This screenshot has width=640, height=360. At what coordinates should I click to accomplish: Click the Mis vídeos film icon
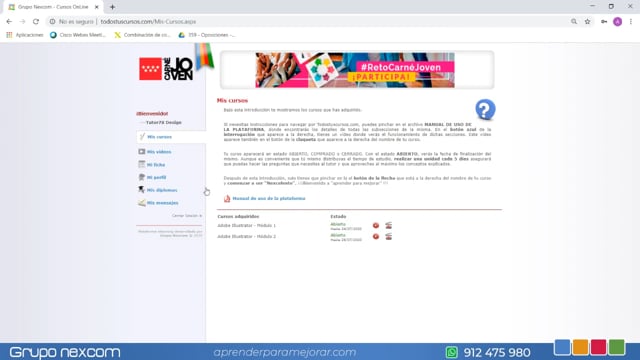[x=142, y=151]
